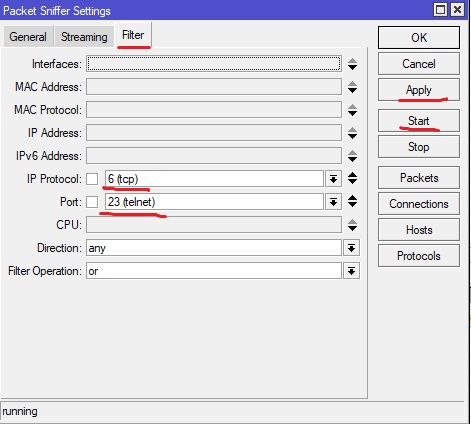
Task: Select the Filter tab
Action: point(133,35)
